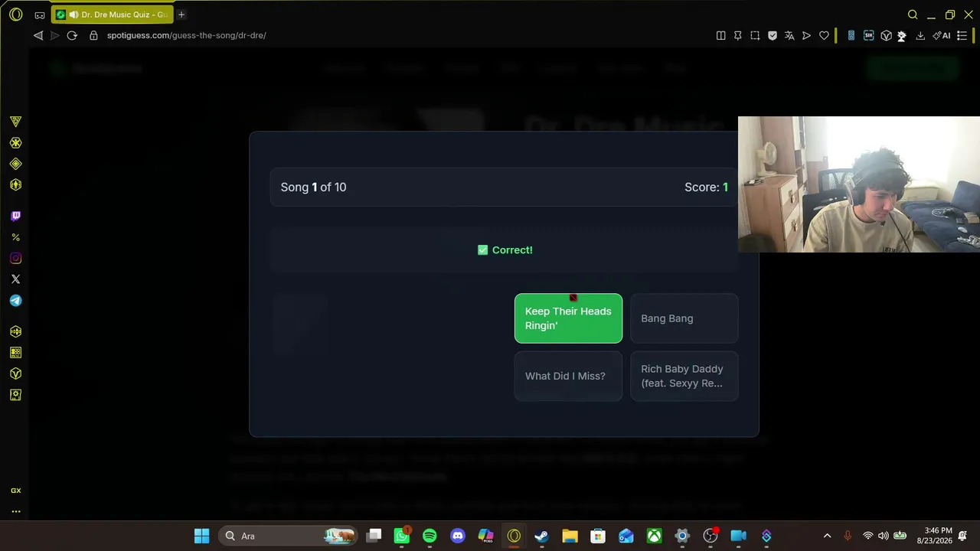Open the AI assistant button in toolbar

click(942, 35)
